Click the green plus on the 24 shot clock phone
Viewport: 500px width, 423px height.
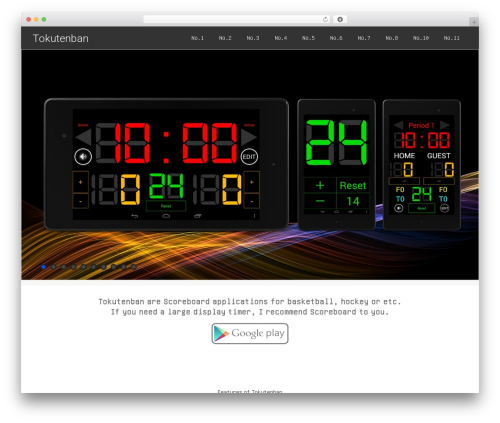[320, 185]
